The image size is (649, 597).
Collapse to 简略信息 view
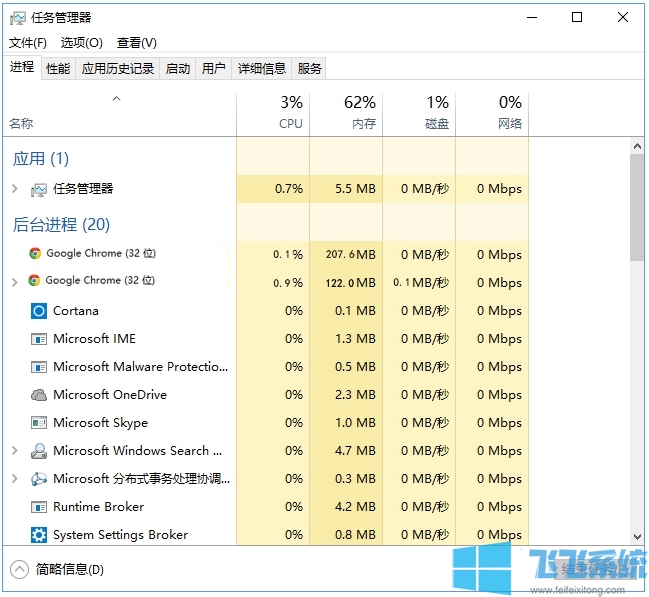(x=57, y=570)
